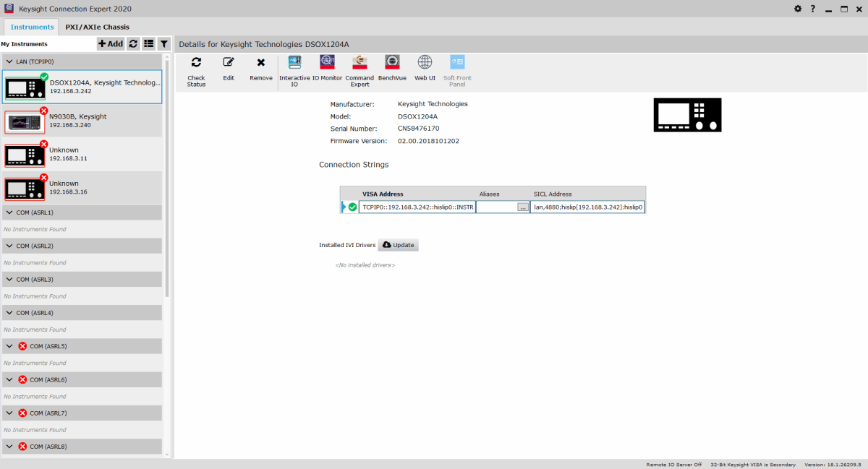The height and width of the screenshot is (469, 868).
Task: Open the help question mark menu
Action: [813, 9]
